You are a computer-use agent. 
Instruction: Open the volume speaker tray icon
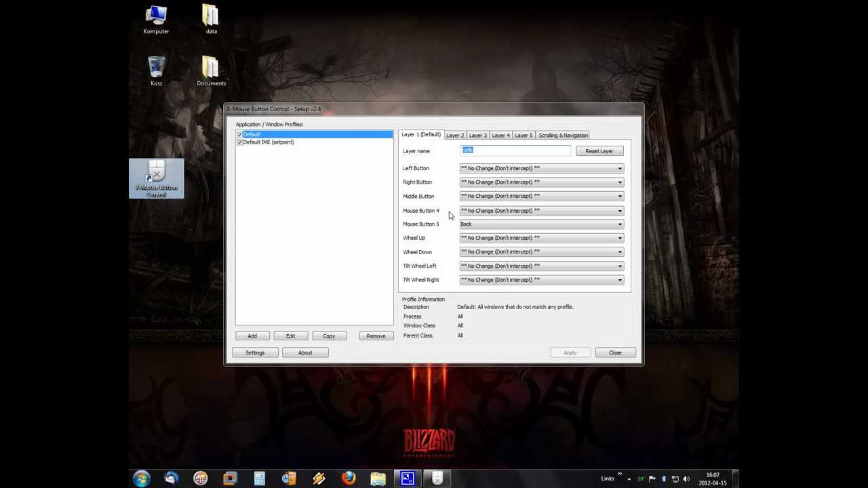[686, 479]
